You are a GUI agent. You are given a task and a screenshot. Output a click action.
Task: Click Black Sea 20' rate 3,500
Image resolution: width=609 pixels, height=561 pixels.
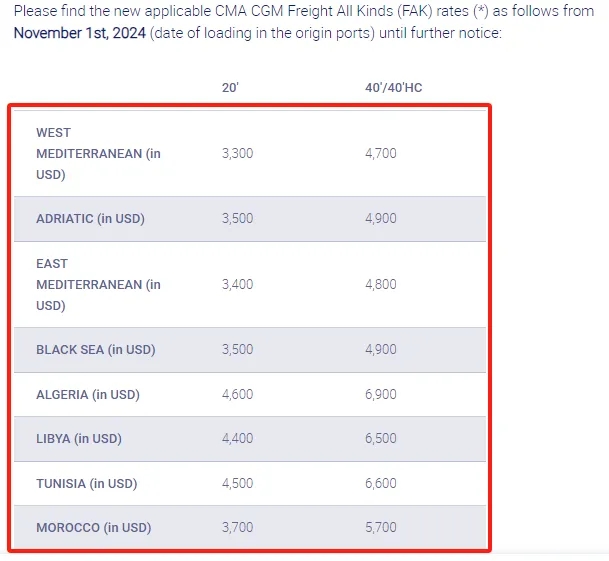[237, 349]
